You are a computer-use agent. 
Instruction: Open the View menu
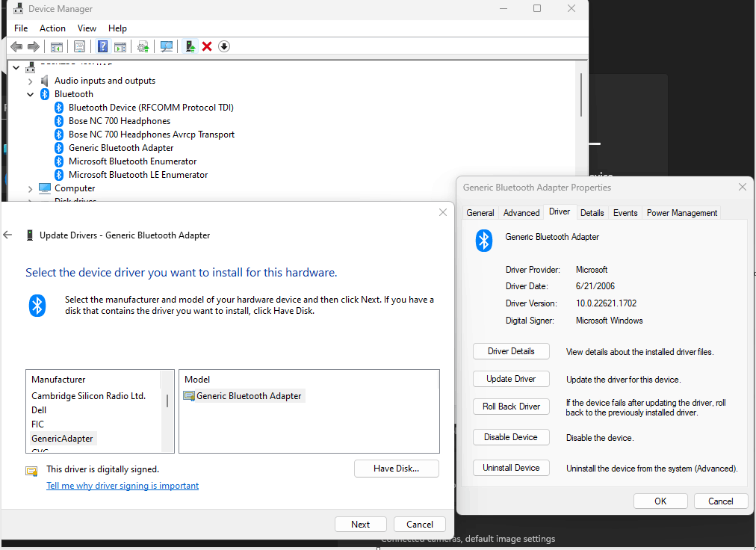coord(87,28)
